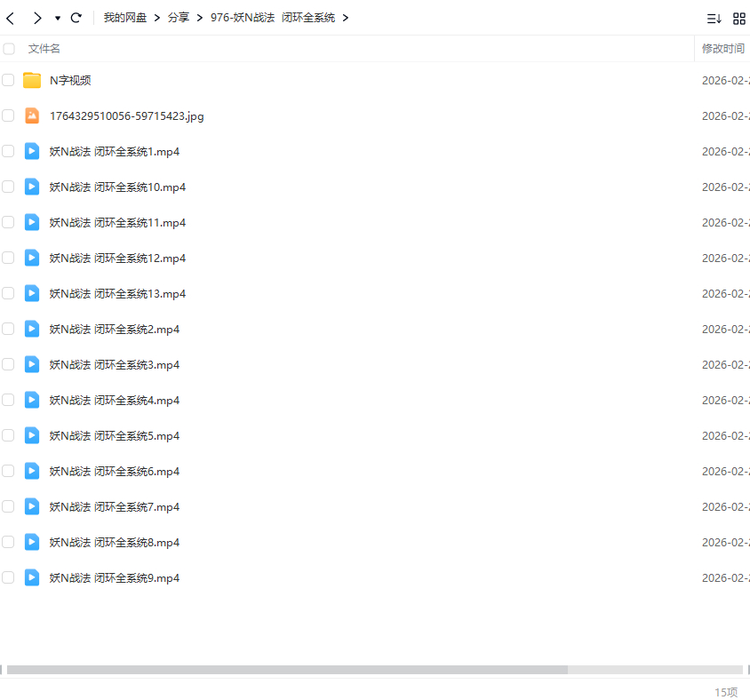This screenshot has width=750, height=700.
Task: Switch to grid view layout
Action: [738, 19]
